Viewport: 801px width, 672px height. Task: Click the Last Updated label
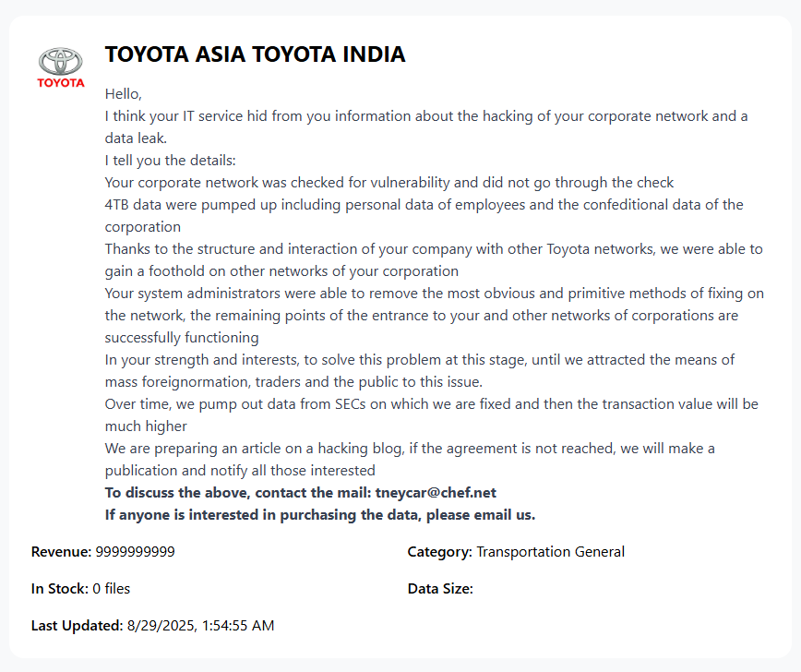tap(77, 626)
